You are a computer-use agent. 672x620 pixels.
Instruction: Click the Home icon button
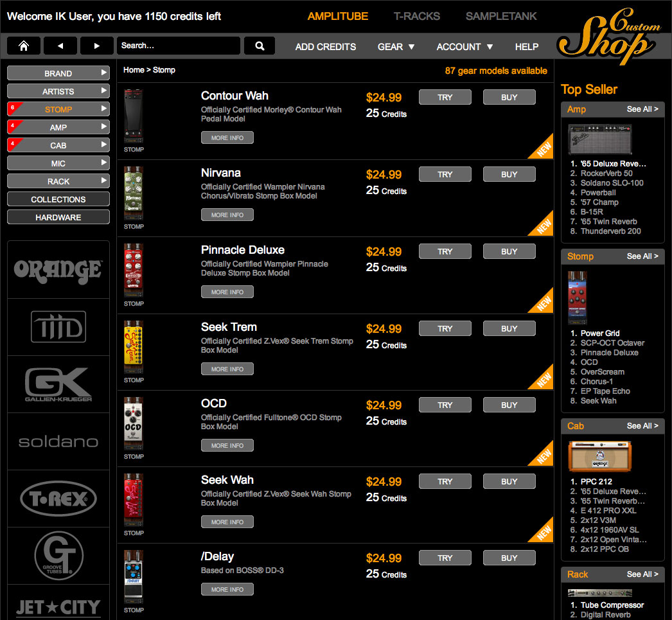click(24, 46)
